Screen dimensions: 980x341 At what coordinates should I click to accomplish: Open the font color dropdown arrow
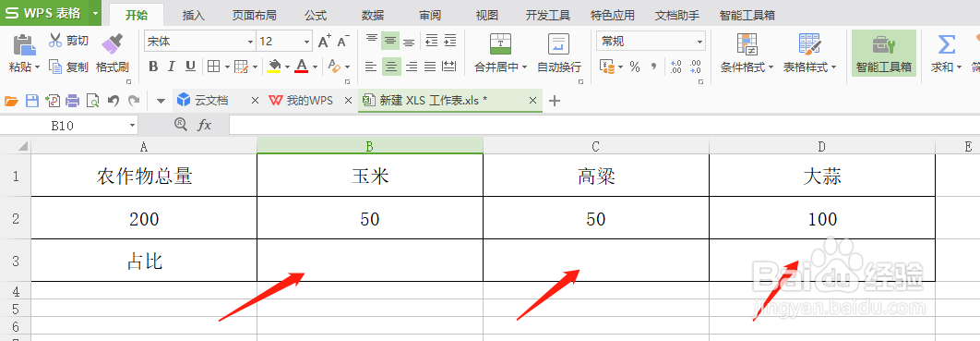(315, 67)
